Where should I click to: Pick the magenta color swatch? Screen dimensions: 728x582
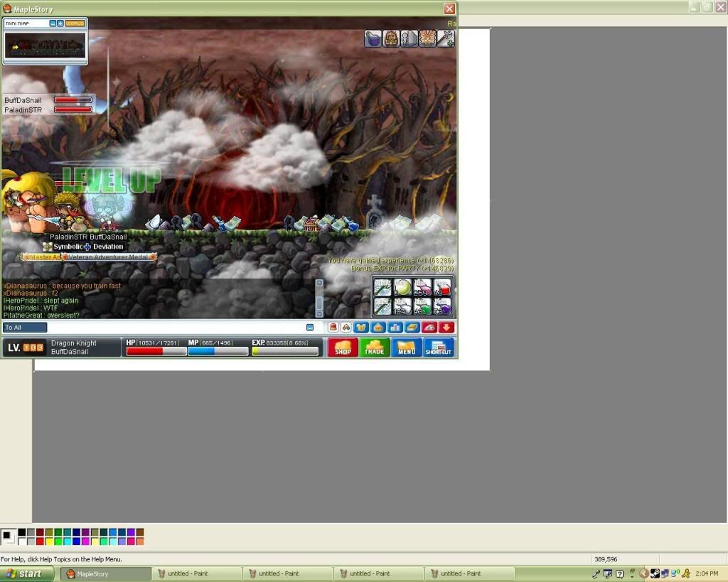[85, 541]
